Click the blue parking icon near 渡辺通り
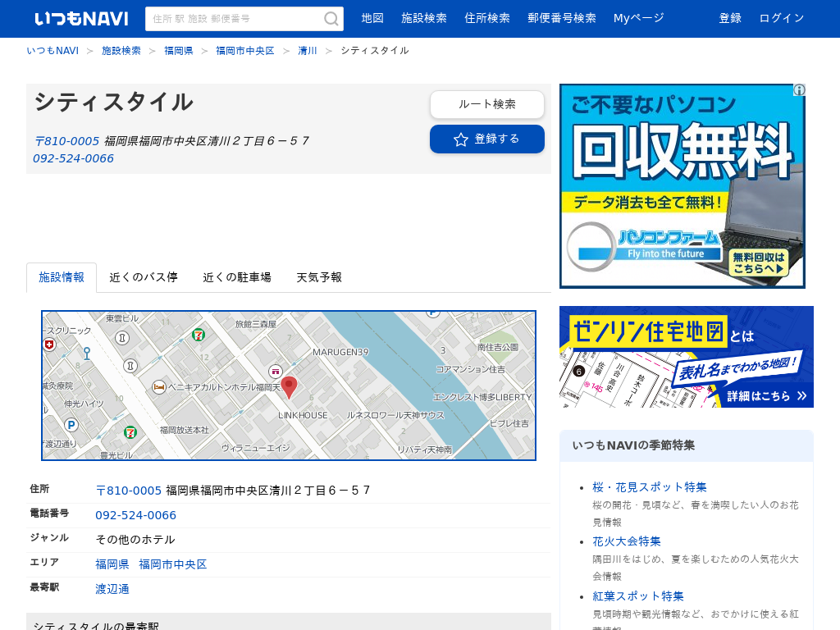This screenshot has width=840, height=630. tap(71, 425)
